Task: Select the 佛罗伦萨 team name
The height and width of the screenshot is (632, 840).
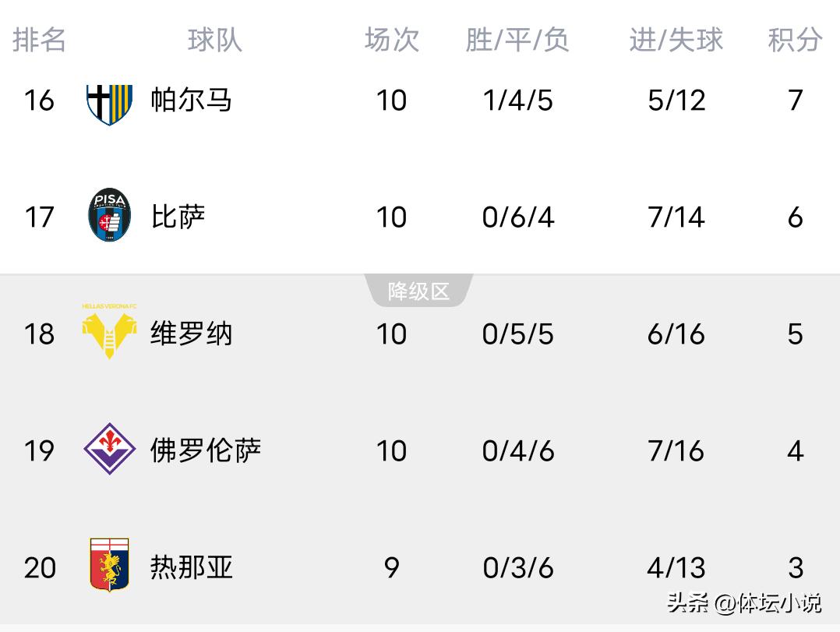Action: click(205, 450)
